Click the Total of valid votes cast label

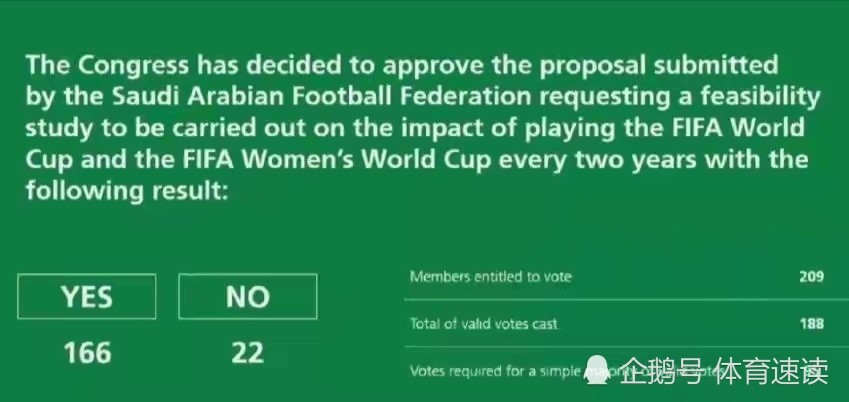tap(484, 324)
